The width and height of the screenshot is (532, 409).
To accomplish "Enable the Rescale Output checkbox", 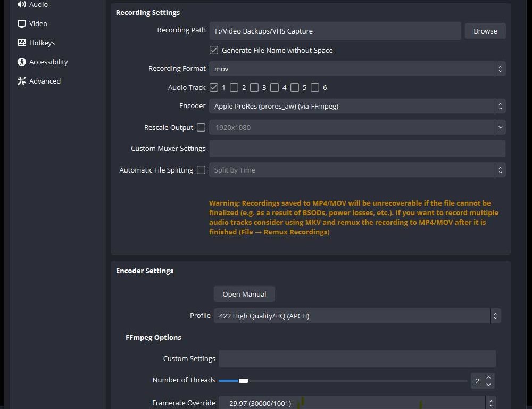I will click(x=201, y=127).
